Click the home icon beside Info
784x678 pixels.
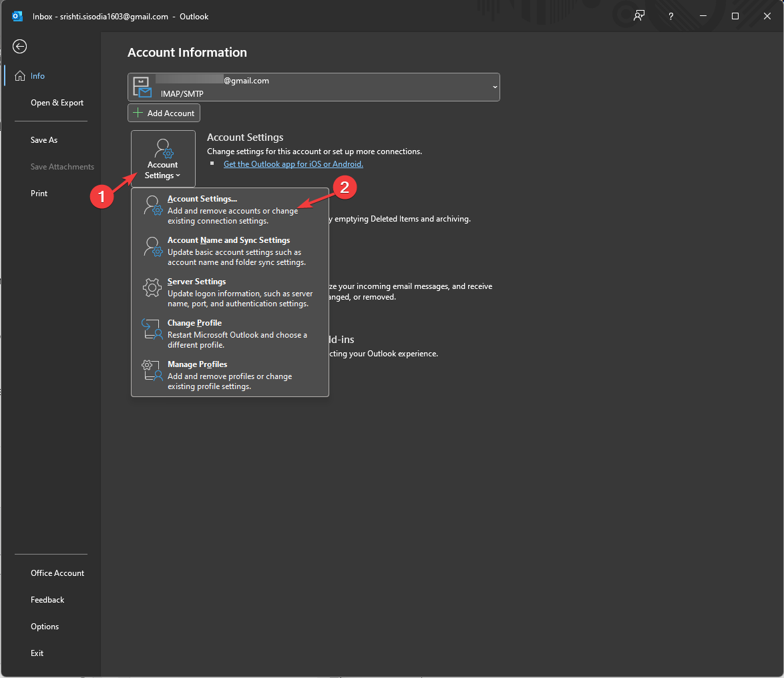(20, 75)
